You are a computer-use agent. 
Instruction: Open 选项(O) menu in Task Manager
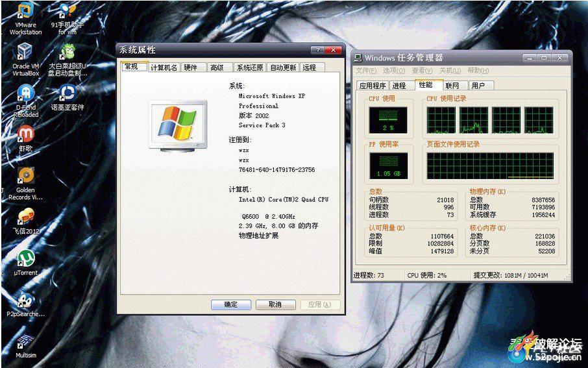394,71
